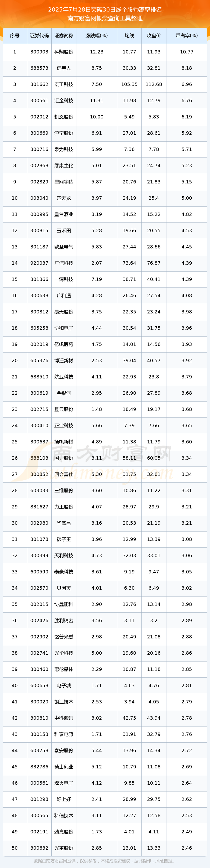This screenshot has width=210, height=868.
Task: Click stock name 泉为科技
Action: pyautogui.click(x=64, y=149)
